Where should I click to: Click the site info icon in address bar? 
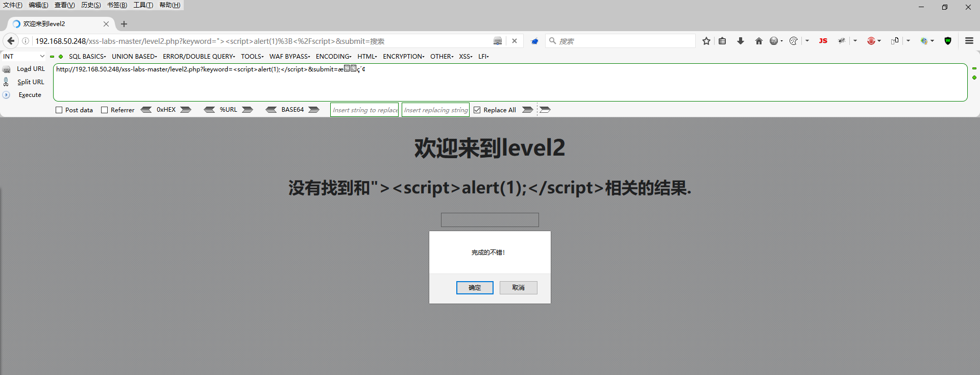pos(26,41)
